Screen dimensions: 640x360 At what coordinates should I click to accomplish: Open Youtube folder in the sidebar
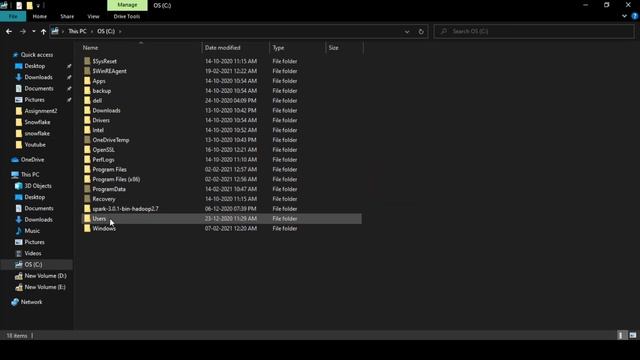35,144
